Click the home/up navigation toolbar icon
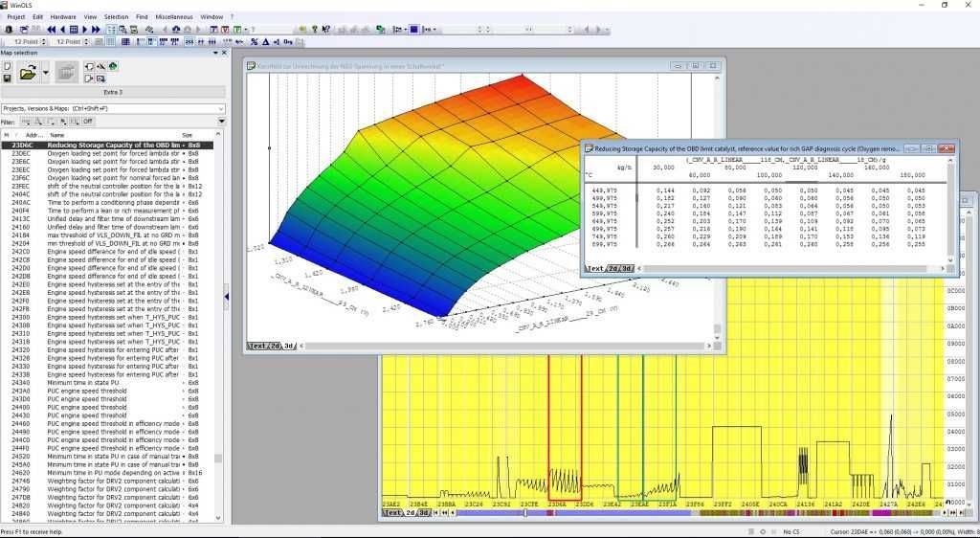This screenshot has height=538, width=980. [176, 30]
